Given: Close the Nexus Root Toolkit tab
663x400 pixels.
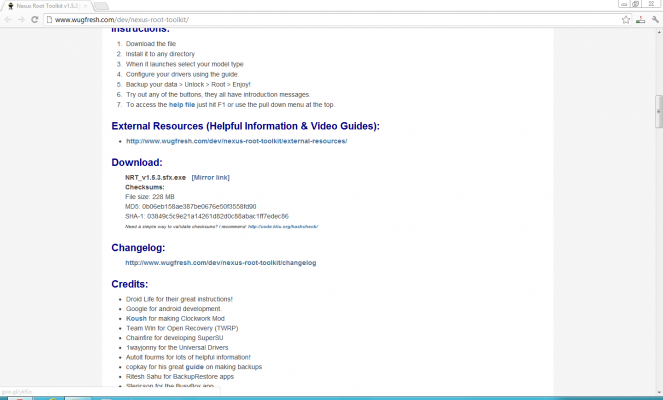Looking at the screenshot, I should click(x=85, y=6).
